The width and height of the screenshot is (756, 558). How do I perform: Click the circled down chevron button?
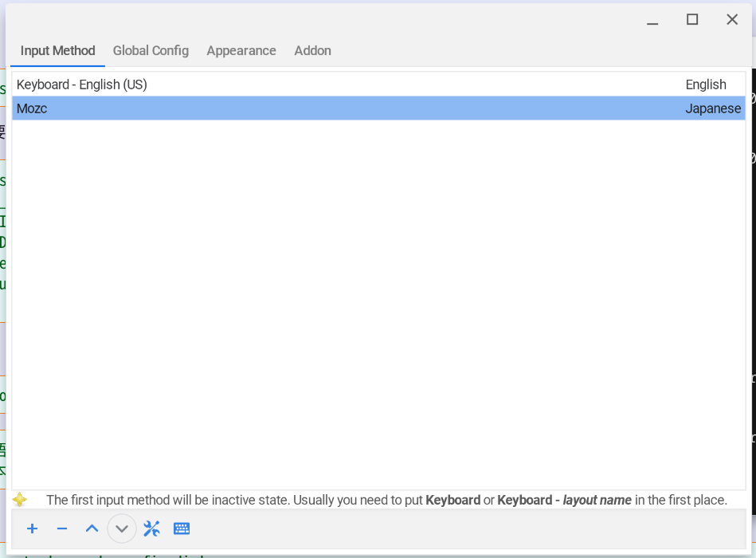121,528
